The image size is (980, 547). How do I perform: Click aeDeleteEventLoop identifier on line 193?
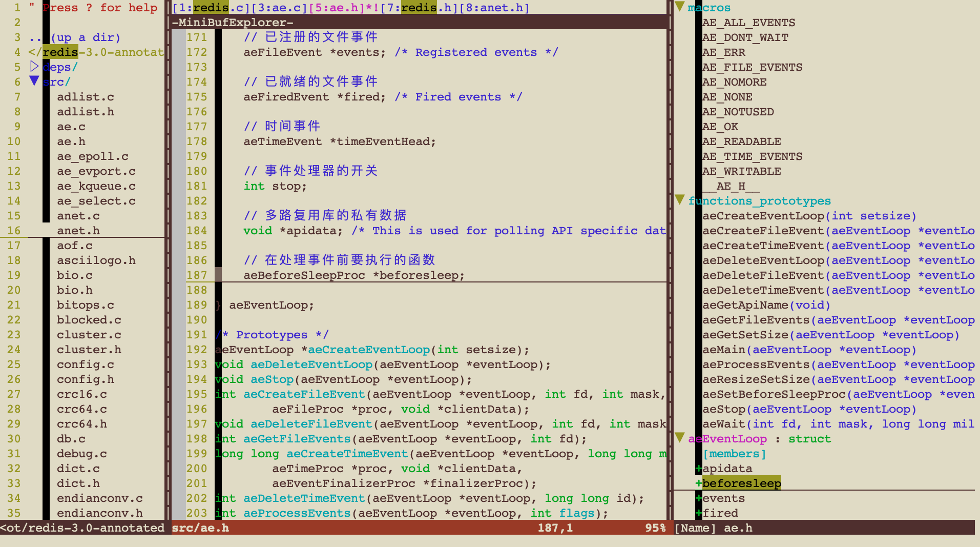point(311,364)
